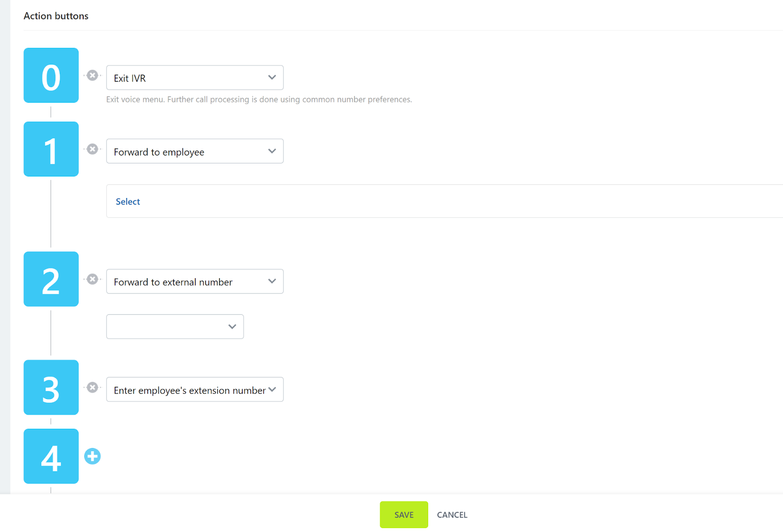Click the blue number 2 tile
This screenshot has width=783, height=532.
click(x=51, y=279)
